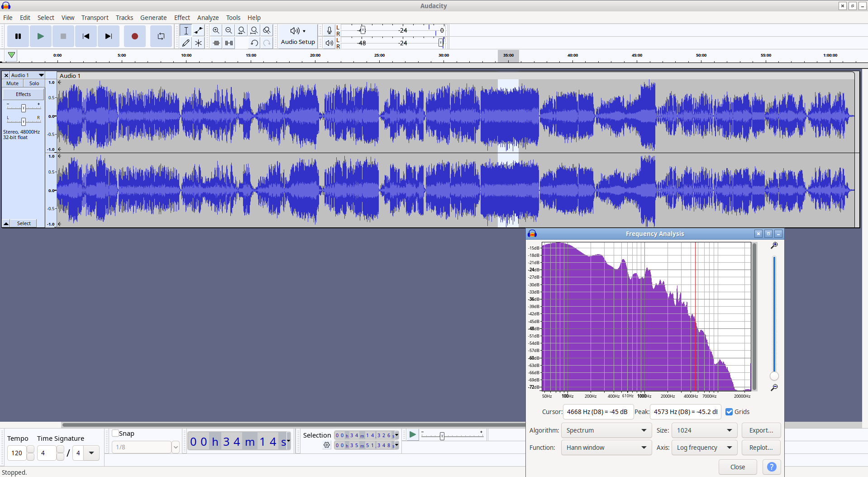
Task: Skip to end of the project
Action: pos(109,36)
